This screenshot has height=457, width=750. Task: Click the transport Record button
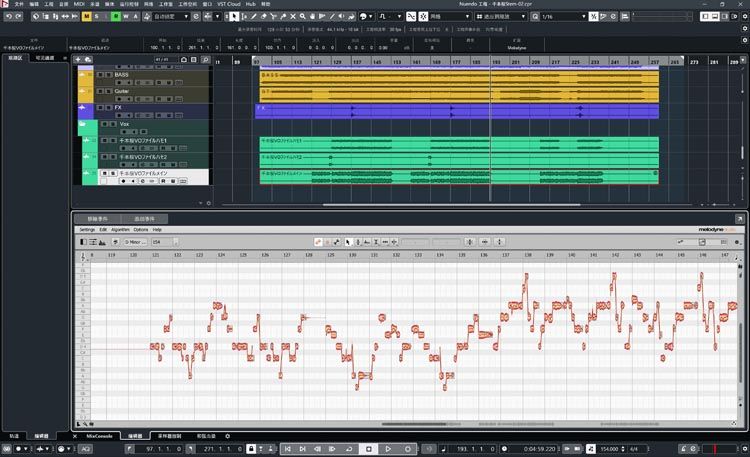[x=408, y=449]
